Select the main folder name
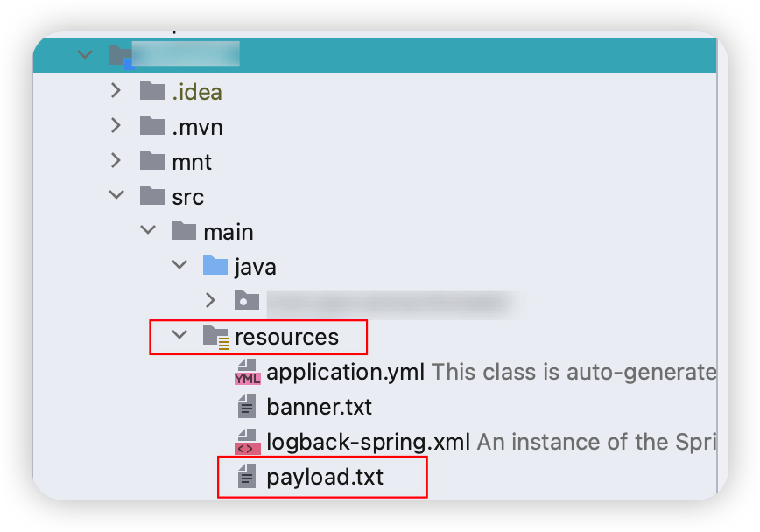This screenshot has height=532, width=760. [x=229, y=232]
